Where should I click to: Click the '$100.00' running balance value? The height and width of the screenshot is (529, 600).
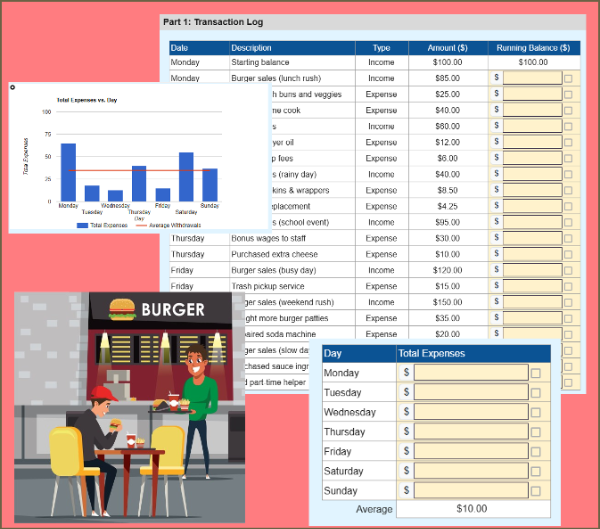533,62
